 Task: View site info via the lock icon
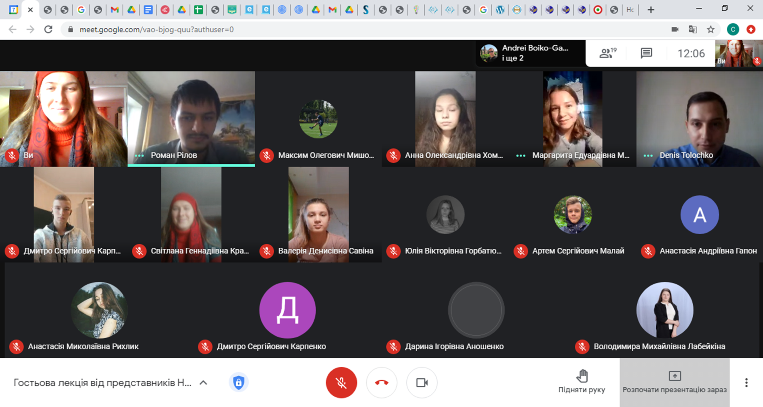click(71, 29)
